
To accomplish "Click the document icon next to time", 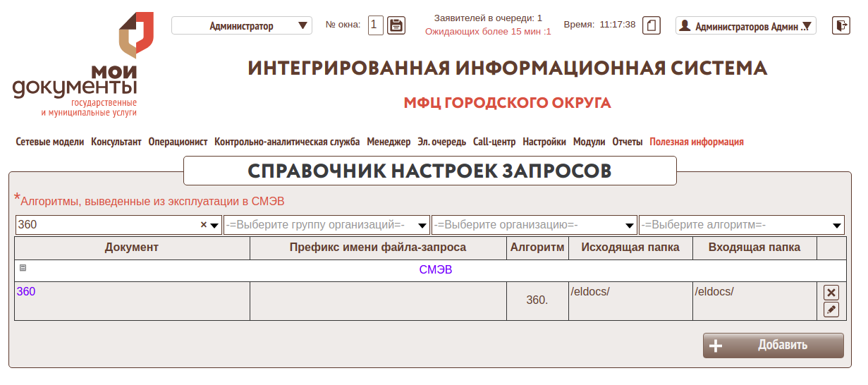I will (652, 25).
